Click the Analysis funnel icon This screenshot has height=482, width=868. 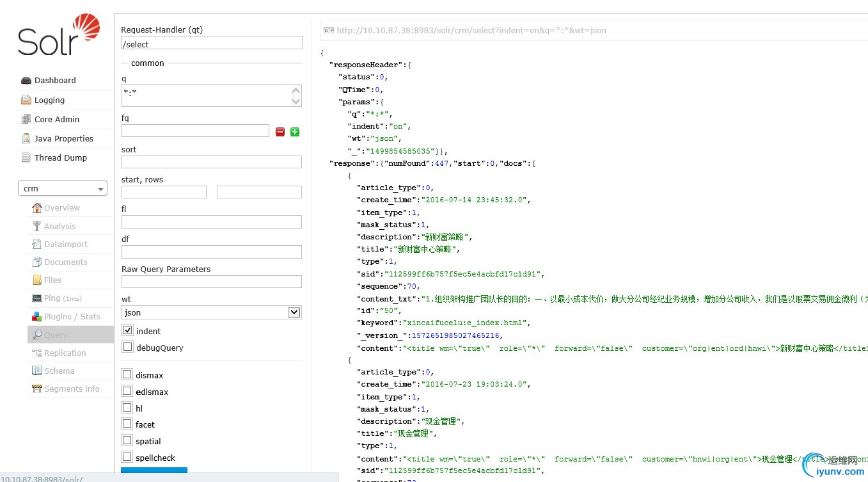[37, 226]
